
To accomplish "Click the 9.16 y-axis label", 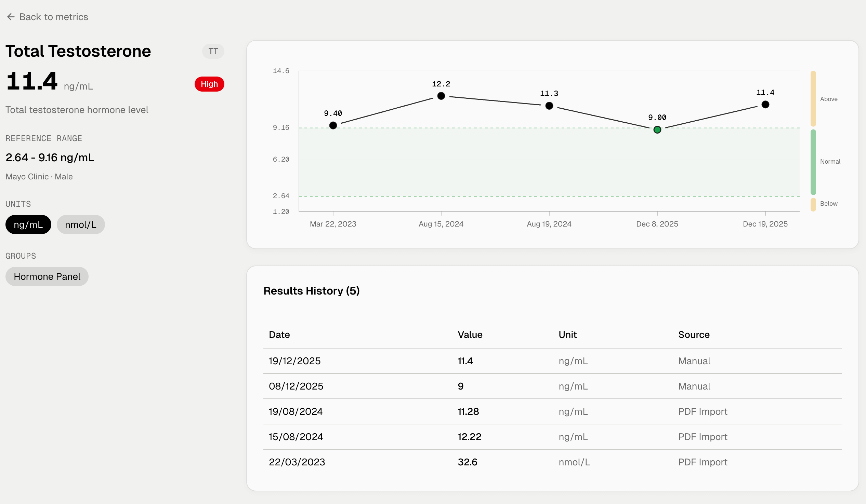I will coord(281,128).
